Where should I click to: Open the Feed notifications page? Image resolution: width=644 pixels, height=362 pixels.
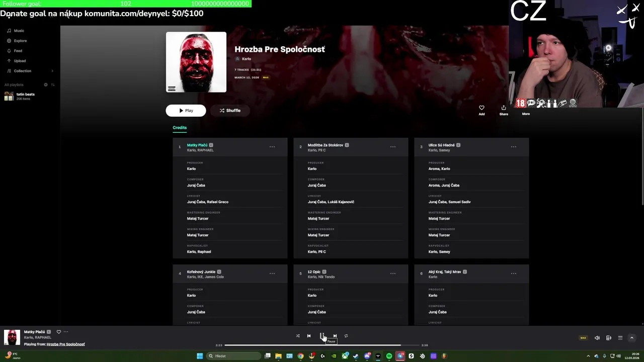click(15, 51)
